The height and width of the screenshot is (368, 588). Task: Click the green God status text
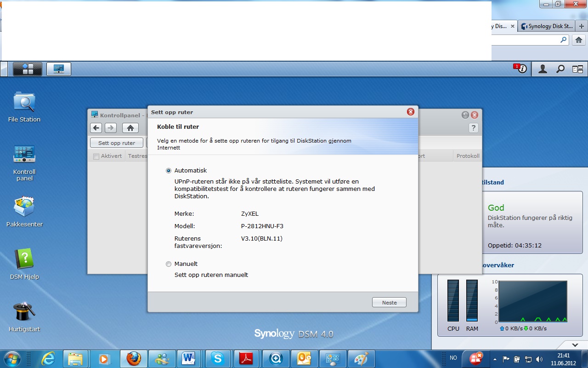(x=496, y=208)
